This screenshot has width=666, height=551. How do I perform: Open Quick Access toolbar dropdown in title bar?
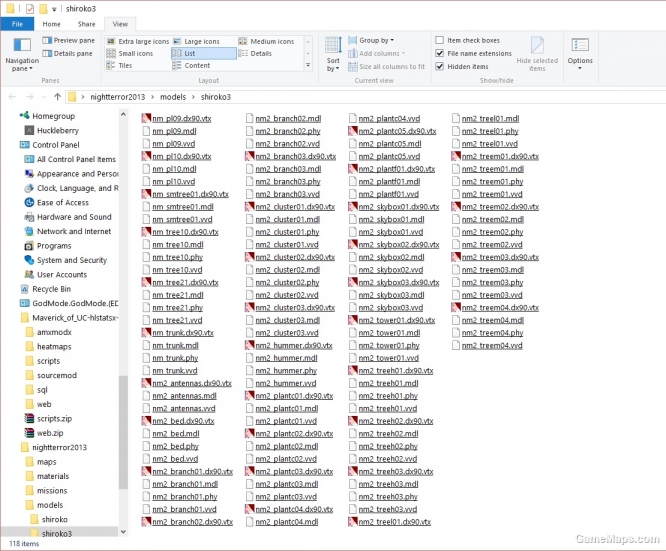54,9
